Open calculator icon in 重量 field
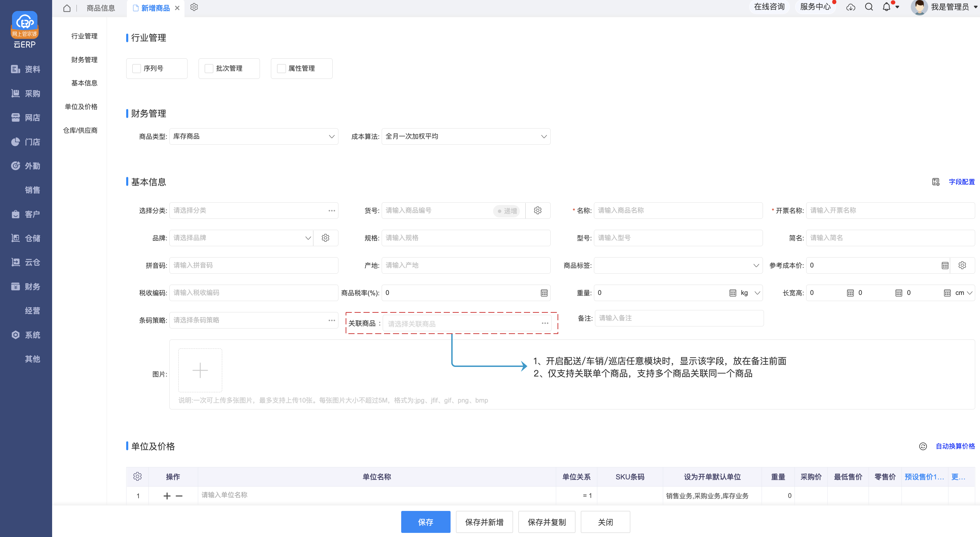The height and width of the screenshot is (537, 980). pyautogui.click(x=733, y=293)
